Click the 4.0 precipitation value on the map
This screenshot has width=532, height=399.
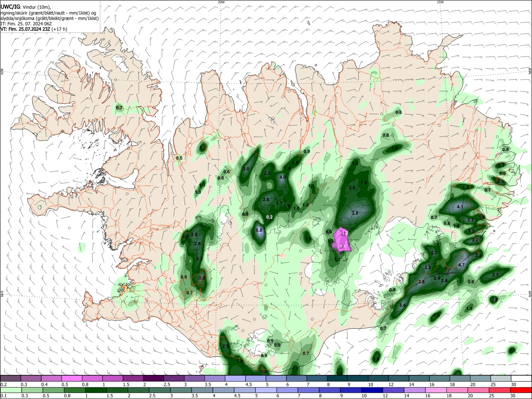coord(283,177)
